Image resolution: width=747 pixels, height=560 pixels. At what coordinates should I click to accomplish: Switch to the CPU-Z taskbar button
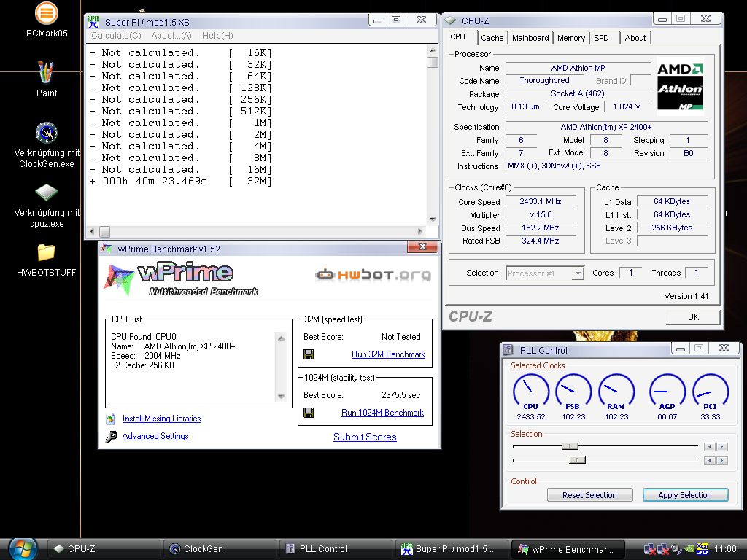click(104, 548)
